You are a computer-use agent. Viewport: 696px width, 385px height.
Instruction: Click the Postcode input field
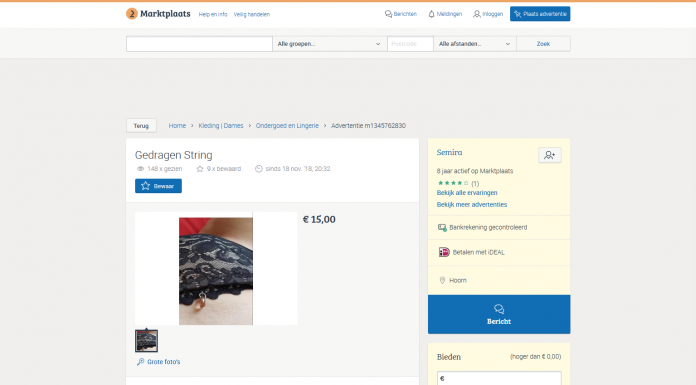click(410, 44)
